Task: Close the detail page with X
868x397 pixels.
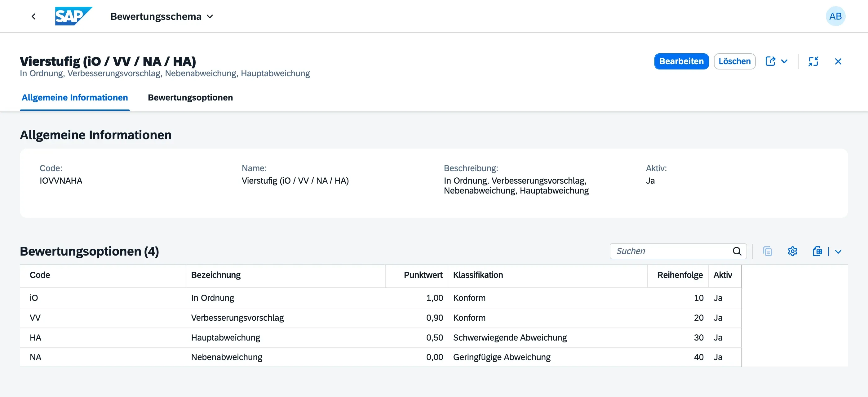Action: [838, 61]
